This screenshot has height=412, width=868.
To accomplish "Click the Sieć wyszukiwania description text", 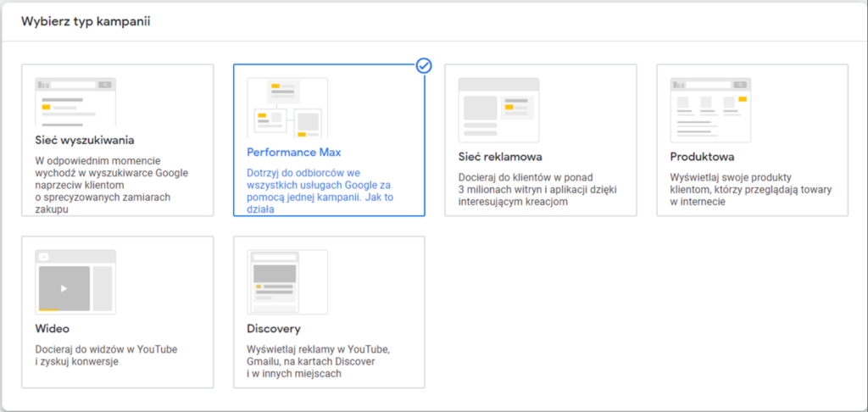I will coord(110,185).
